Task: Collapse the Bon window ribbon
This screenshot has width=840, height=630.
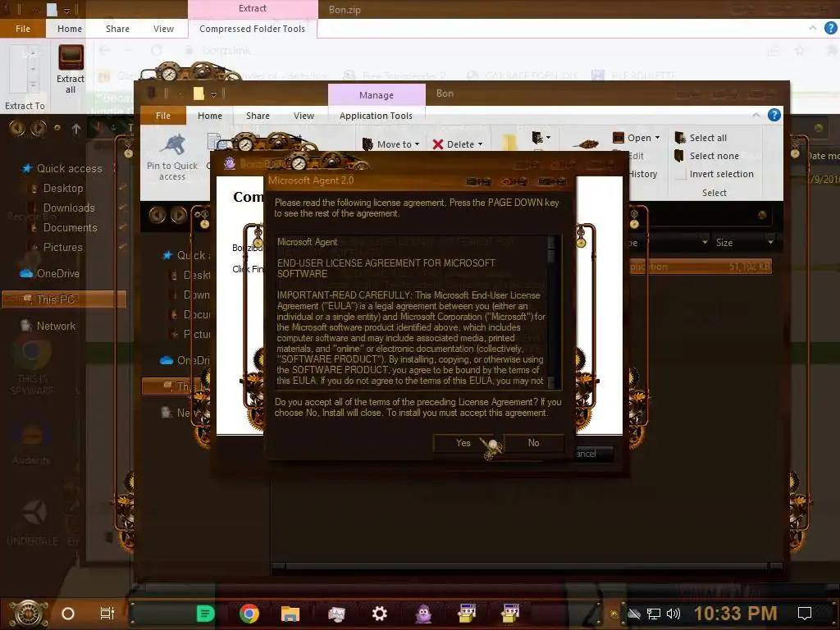Action: click(x=756, y=115)
